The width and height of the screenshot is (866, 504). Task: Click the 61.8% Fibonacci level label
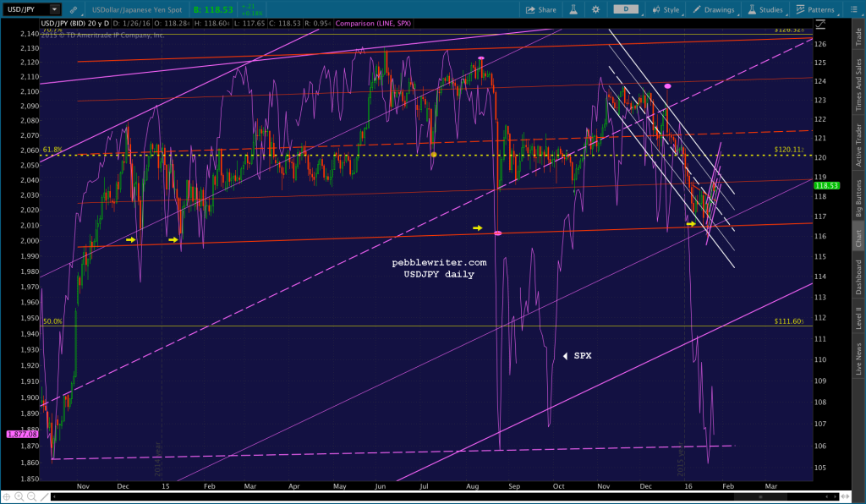(x=52, y=150)
